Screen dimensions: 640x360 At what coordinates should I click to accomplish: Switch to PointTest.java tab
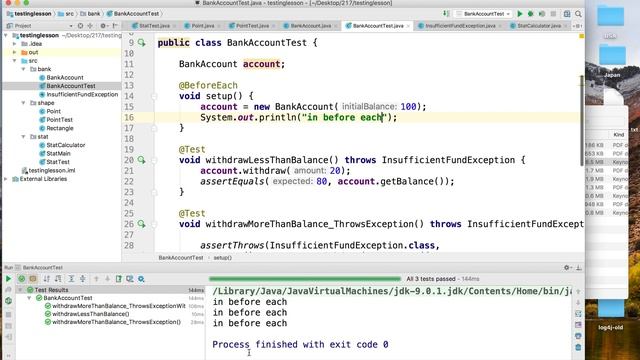coord(251,26)
